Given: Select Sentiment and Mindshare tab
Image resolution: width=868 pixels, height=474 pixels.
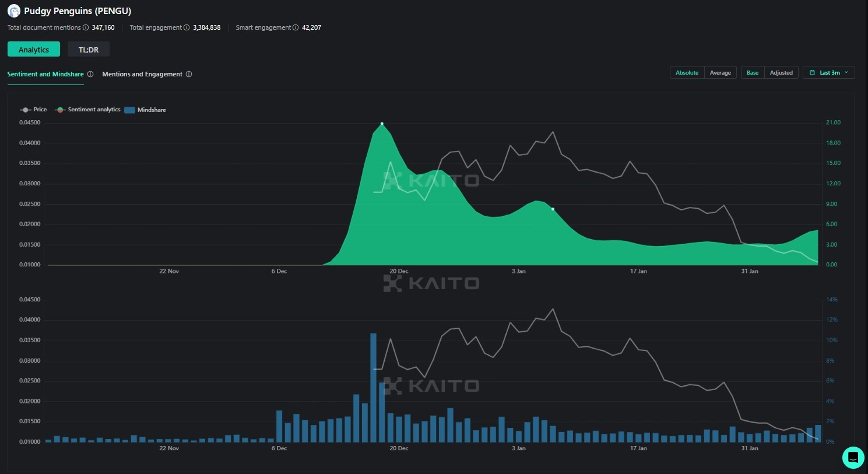Looking at the screenshot, I should point(45,74).
